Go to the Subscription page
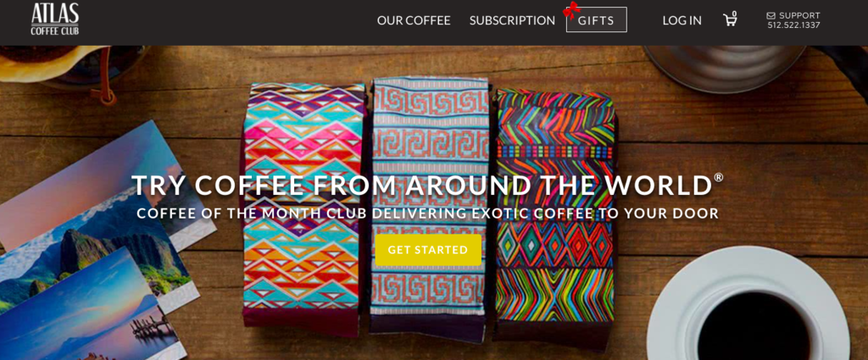 pyautogui.click(x=512, y=20)
